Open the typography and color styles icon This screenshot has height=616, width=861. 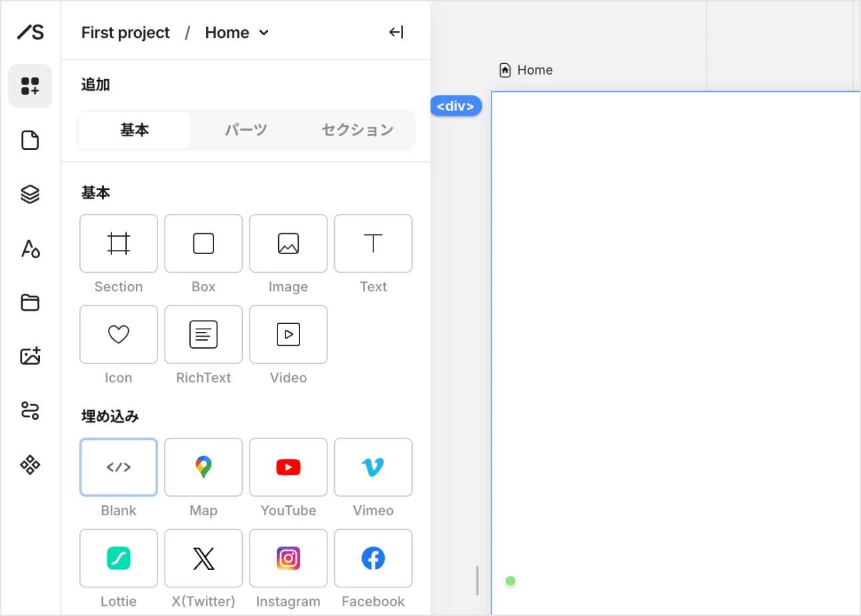(30, 249)
